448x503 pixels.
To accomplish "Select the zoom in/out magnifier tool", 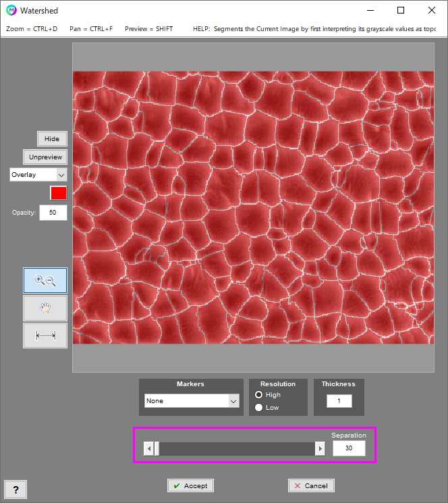I will click(x=45, y=280).
